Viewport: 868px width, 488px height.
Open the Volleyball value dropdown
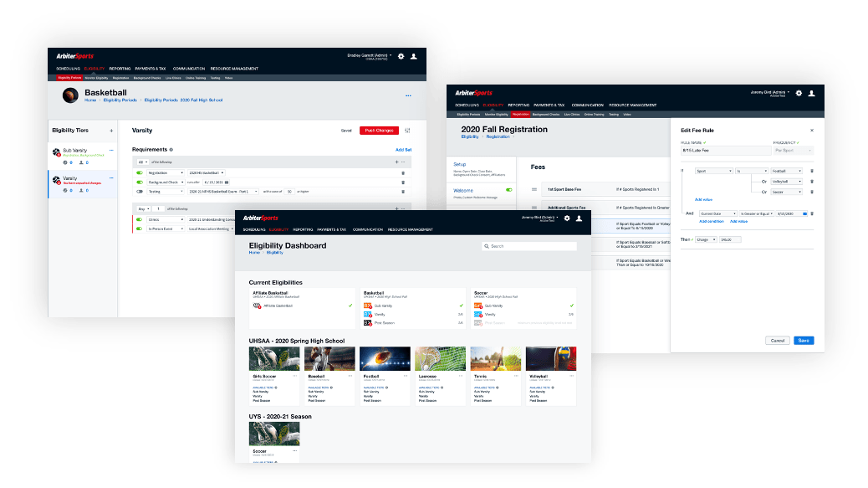[x=787, y=182]
